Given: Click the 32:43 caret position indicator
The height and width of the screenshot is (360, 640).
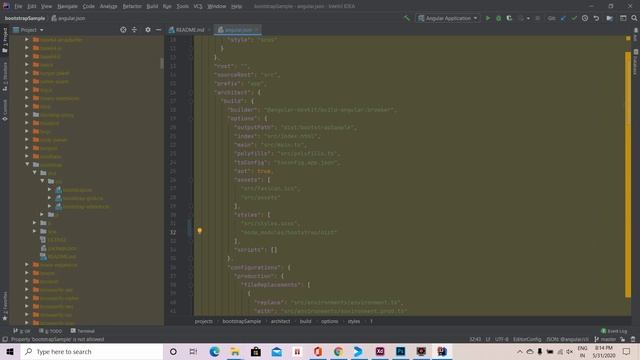Looking at the screenshot, I should [475, 339].
